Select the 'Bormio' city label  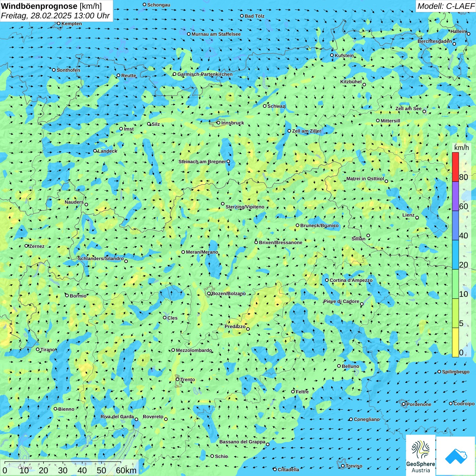coord(78,296)
